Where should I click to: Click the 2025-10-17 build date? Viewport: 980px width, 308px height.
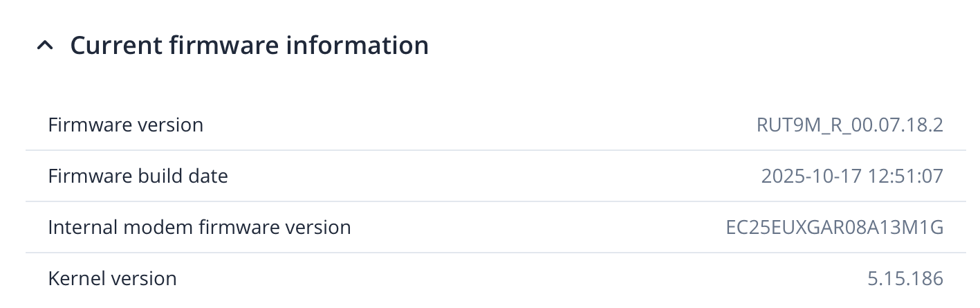[x=811, y=176]
